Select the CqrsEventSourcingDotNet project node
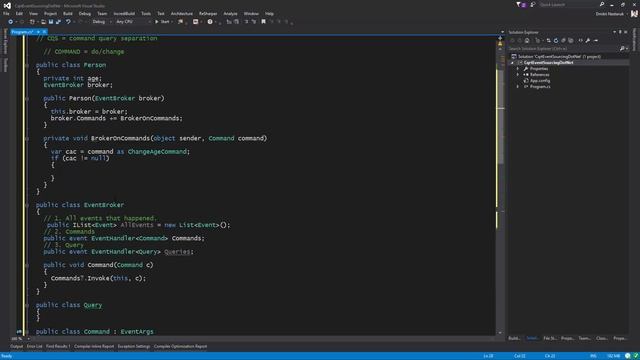Viewport: 640px width, 360px height. click(x=548, y=63)
